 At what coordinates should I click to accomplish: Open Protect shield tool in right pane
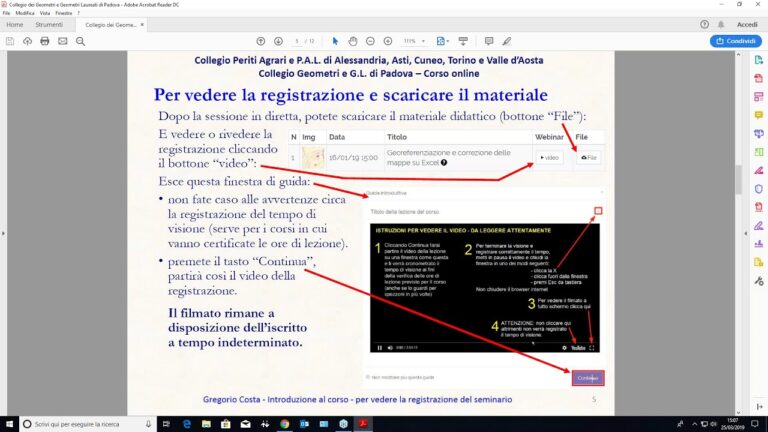pos(759,189)
